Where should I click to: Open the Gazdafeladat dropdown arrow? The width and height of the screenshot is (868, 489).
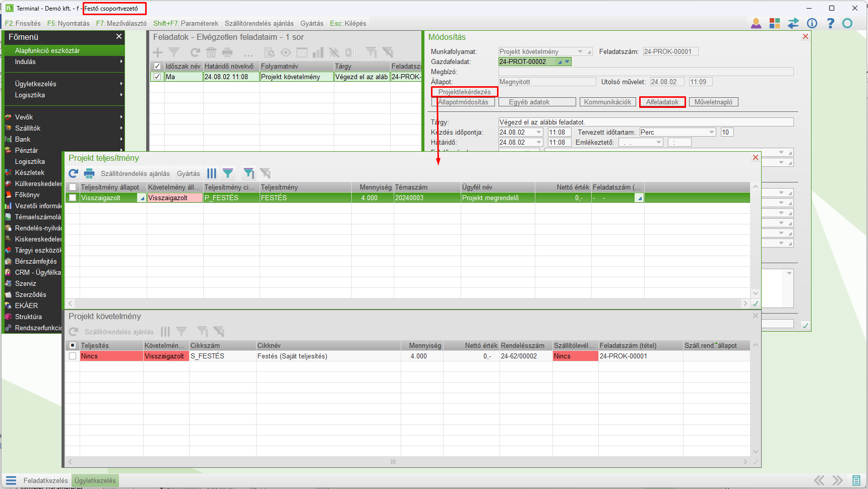(568, 62)
